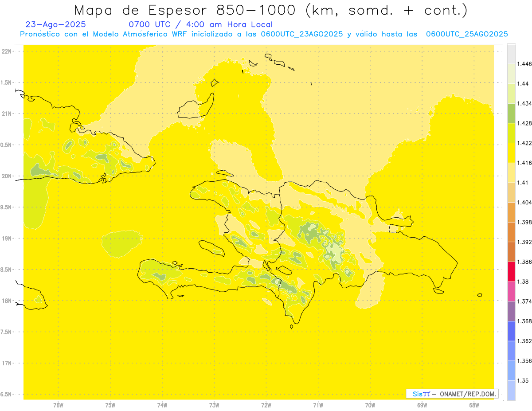This screenshot has height=411, width=532.
Task: Click the 20N latitude label
Action: tap(7, 176)
